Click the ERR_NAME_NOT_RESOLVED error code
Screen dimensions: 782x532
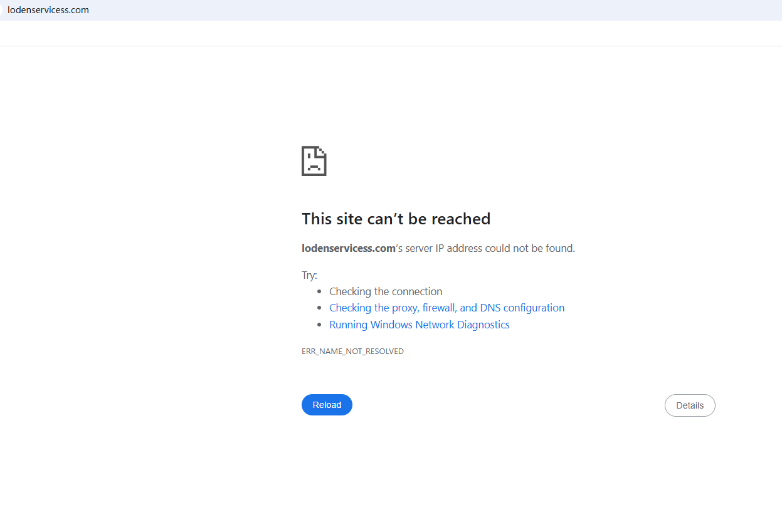(352, 352)
